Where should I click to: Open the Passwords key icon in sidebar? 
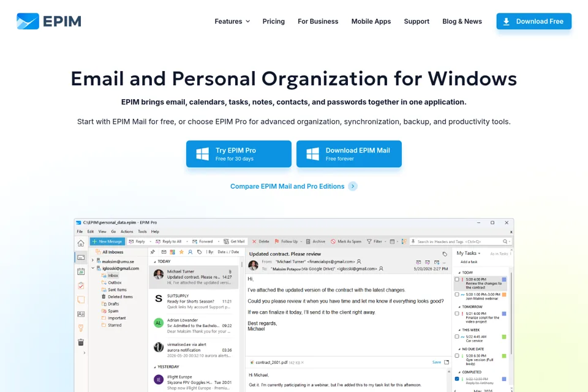click(x=81, y=328)
